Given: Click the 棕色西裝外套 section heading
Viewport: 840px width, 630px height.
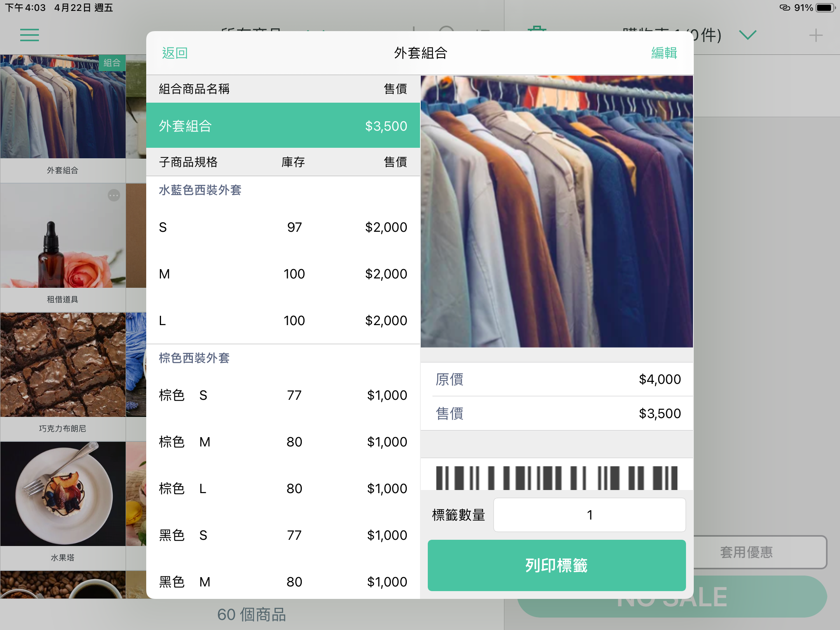Looking at the screenshot, I should (194, 358).
